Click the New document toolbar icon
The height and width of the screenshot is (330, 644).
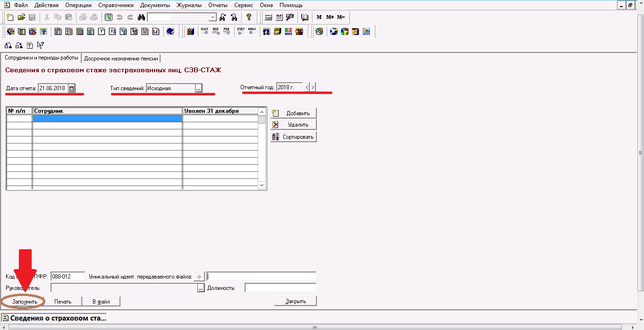click(x=10, y=17)
